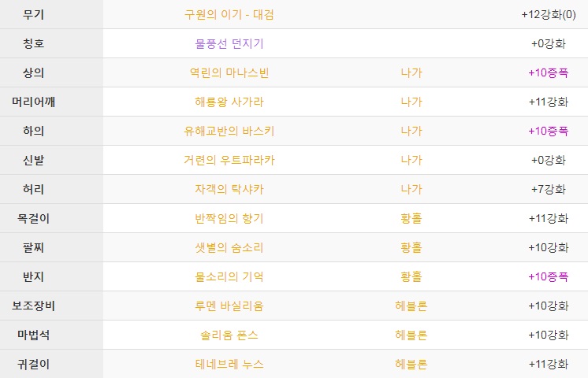Image resolution: width=588 pixels, height=378 pixels.
Task: Select 거련의 우트파라카 shoes item
Action: 229,161
